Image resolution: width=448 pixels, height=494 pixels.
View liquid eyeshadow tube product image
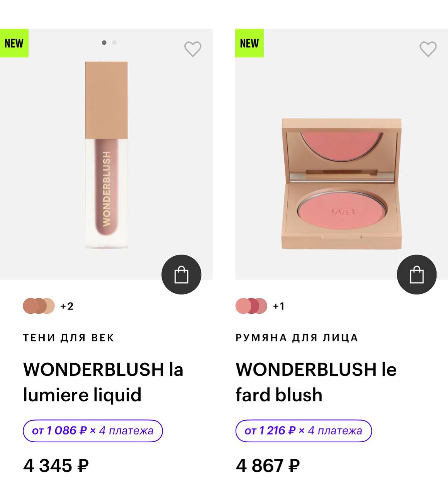pyautogui.click(x=107, y=154)
